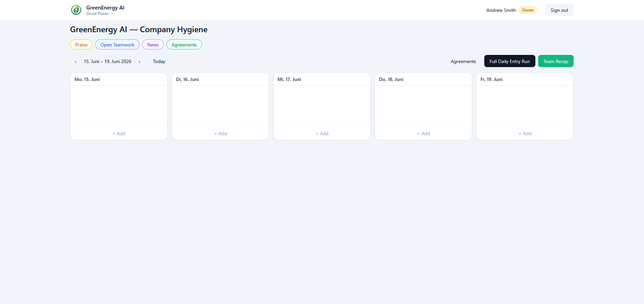644x304 pixels.
Task: Click the Andrew Smith user name
Action: click(x=501, y=10)
